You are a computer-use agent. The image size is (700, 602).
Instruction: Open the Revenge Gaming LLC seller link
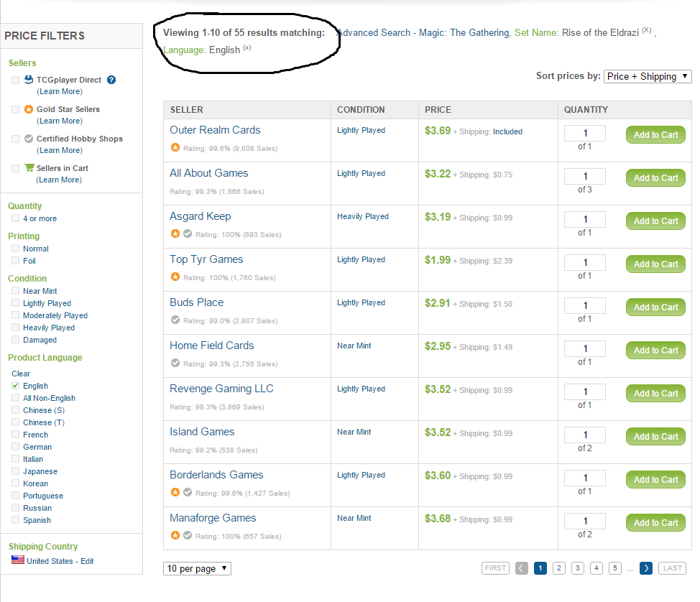pyautogui.click(x=221, y=389)
